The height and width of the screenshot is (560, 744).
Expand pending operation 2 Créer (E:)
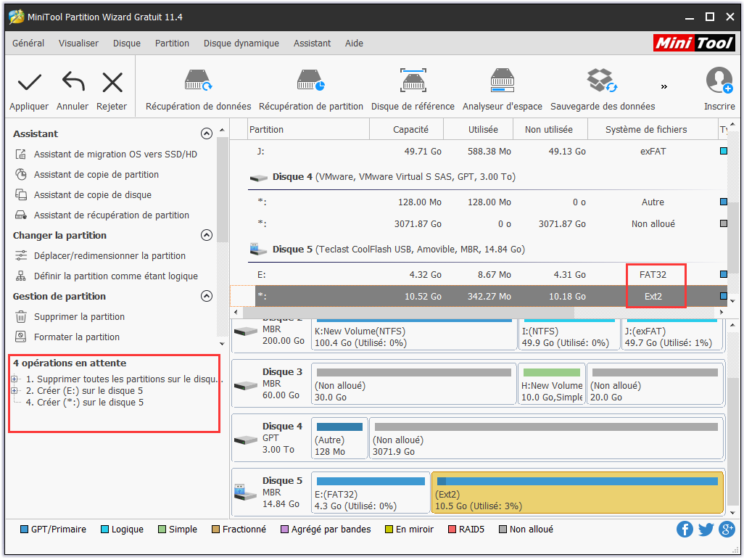click(15, 391)
